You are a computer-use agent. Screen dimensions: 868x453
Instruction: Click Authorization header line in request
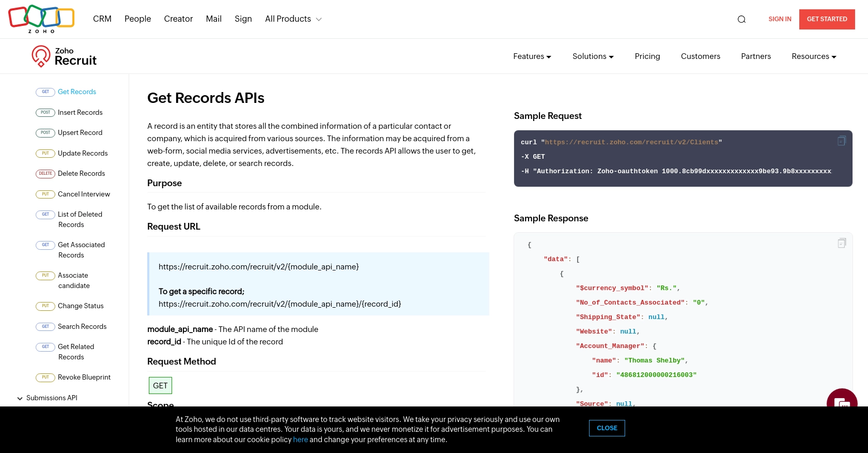coord(676,171)
